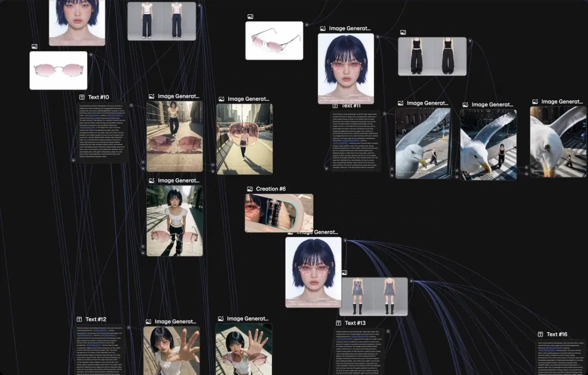Click image icon above left-edge pink sunglasses node

pyautogui.click(x=34, y=47)
